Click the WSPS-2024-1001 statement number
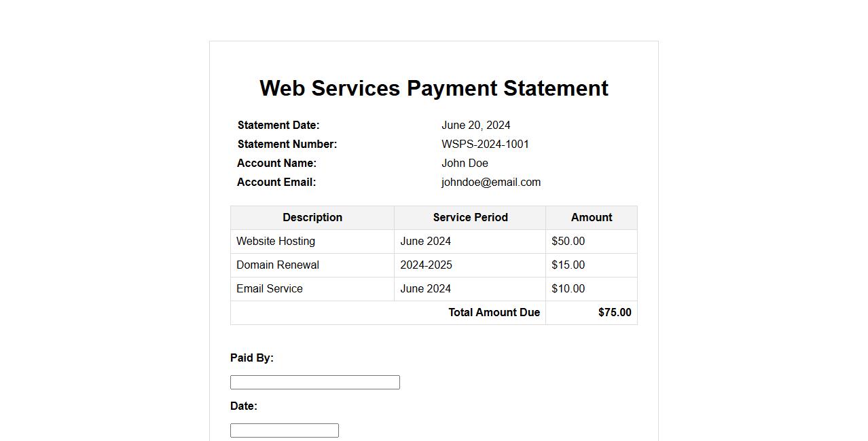Image resolution: width=868 pixels, height=441 pixels. coord(485,144)
